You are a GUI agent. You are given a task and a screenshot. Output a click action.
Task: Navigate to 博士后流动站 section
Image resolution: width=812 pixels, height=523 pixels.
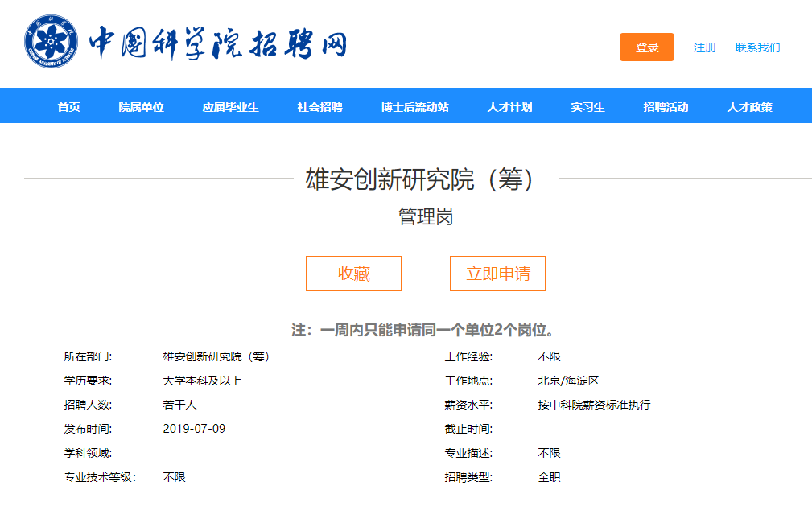tap(414, 107)
